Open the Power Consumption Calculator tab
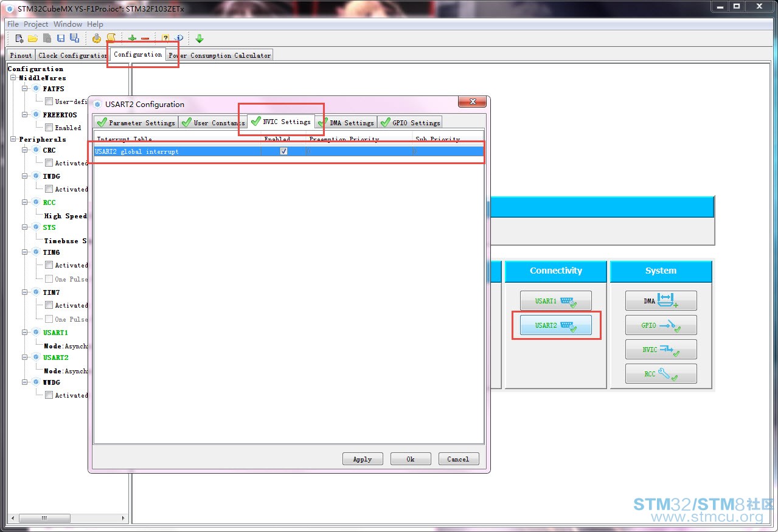Image resolution: width=778 pixels, height=532 pixels. (x=220, y=55)
